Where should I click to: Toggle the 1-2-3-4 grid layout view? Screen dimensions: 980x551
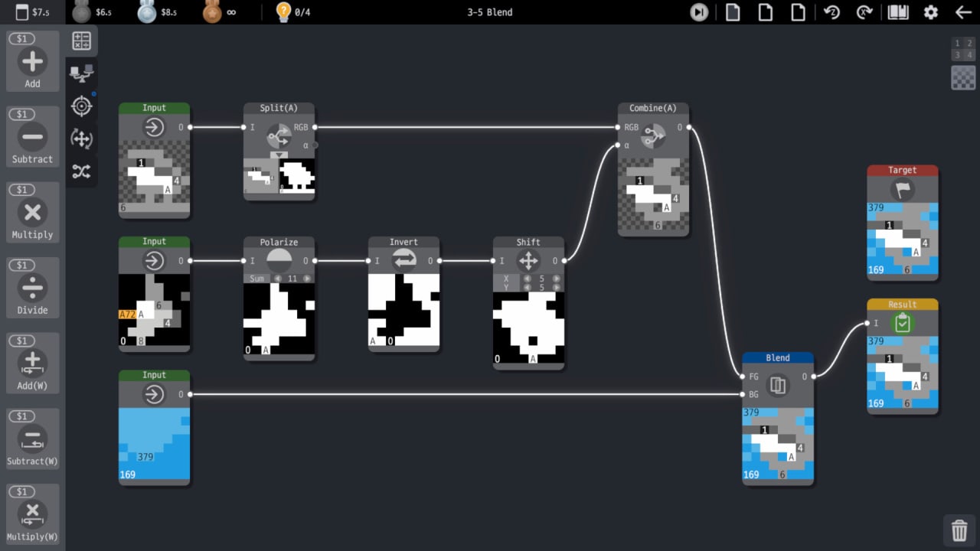pos(962,49)
